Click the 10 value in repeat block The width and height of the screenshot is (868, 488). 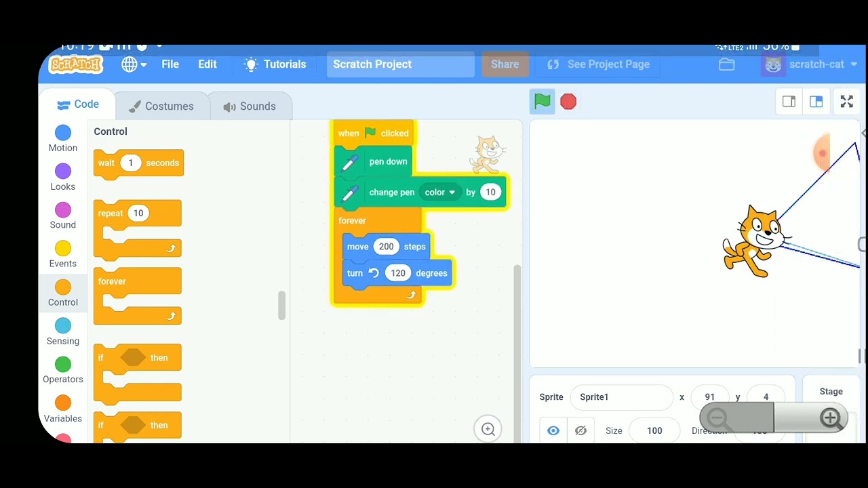click(x=138, y=213)
